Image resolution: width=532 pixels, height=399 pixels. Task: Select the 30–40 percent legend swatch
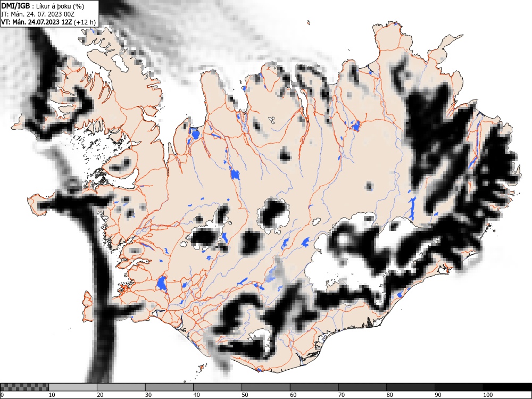click(169, 387)
